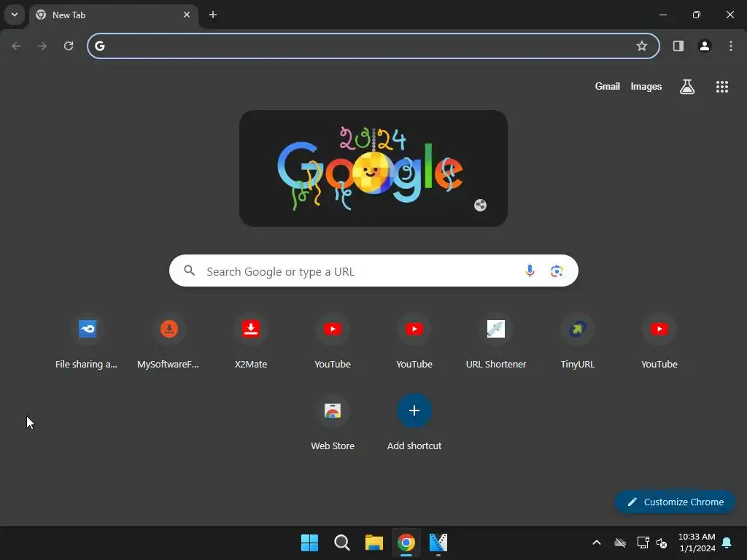747x560 pixels.
Task: Open the TinyURL shortcut
Action: tap(578, 342)
